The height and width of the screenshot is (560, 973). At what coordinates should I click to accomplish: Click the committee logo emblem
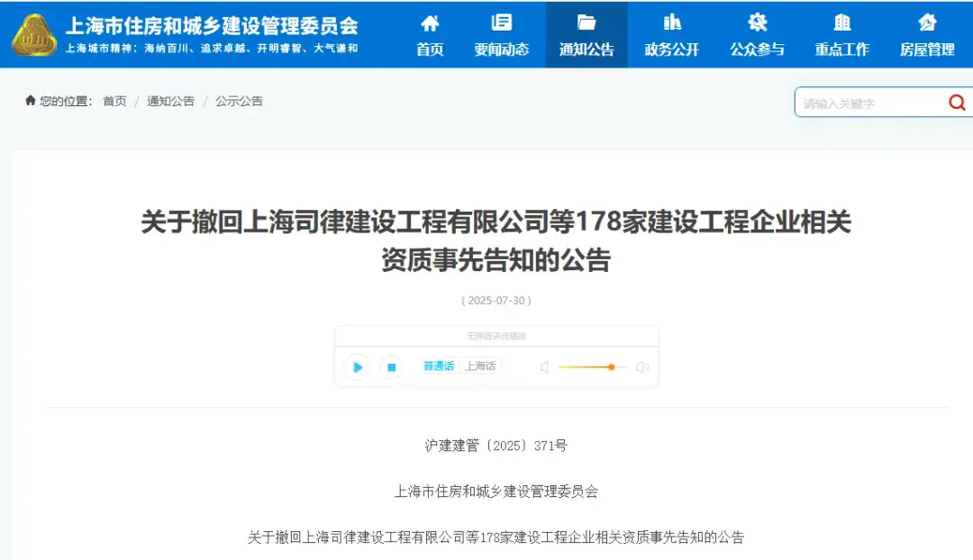34,35
